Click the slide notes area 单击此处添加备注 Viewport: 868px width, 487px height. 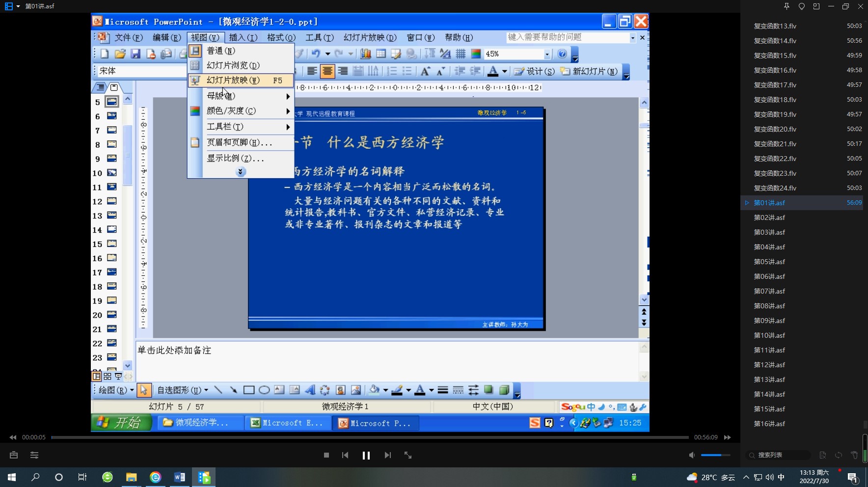(387, 361)
